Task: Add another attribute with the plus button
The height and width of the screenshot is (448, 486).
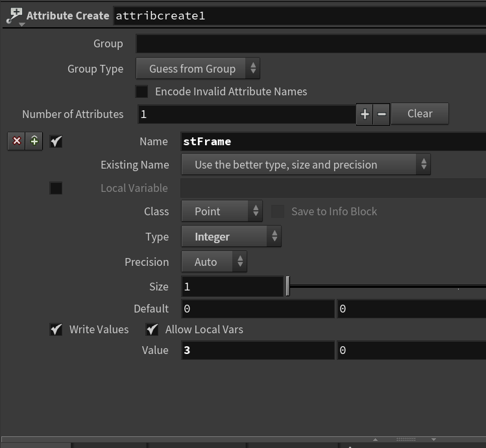Action: tap(365, 114)
